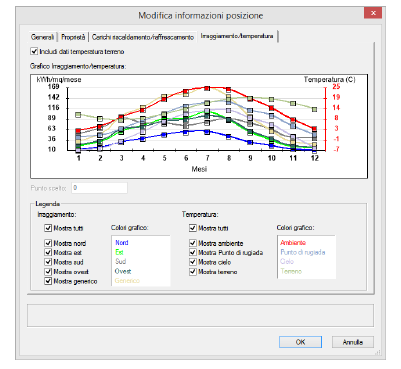Pick the Ambiente graph color entry
Screen dimensions: 401x369
click(x=293, y=243)
